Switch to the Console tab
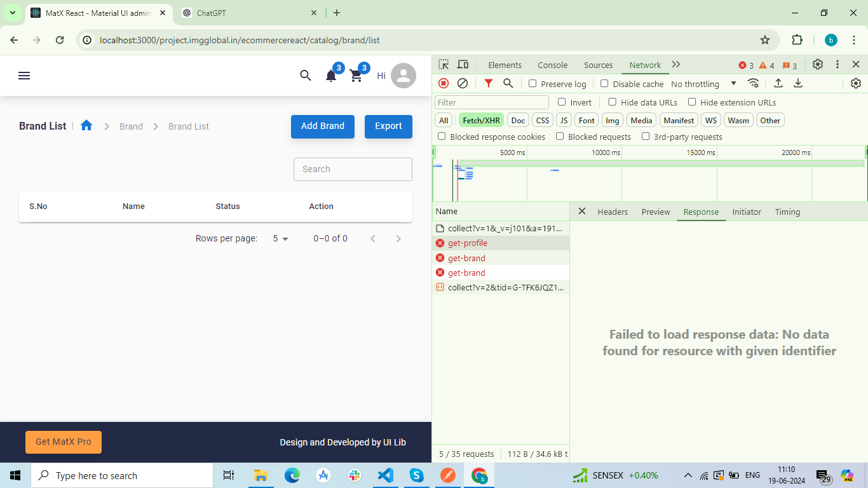Image resolution: width=868 pixels, height=488 pixels. point(552,65)
